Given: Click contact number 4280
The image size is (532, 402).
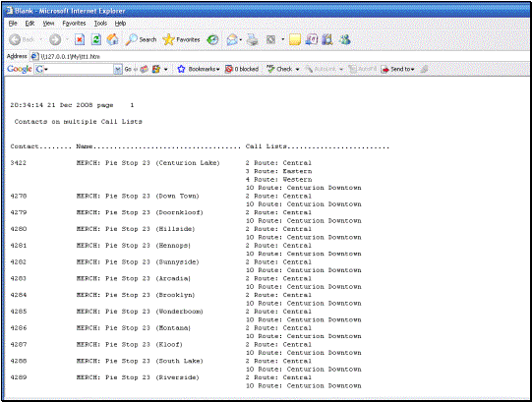Looking at the screenshot, I should point(19,229).
